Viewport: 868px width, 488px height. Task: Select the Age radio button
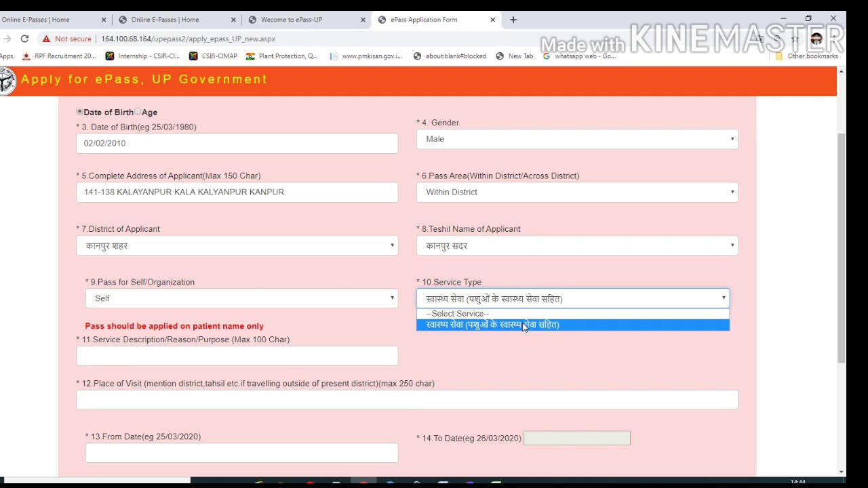coord(138,111)
